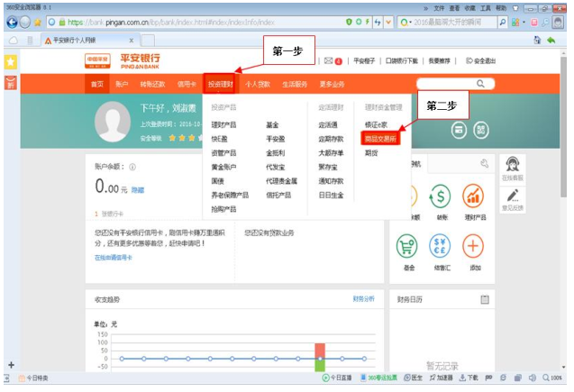Click the plus icon at sidebar bottom
The width and height of the screenshot is (574, 392).
pos(12,365)
